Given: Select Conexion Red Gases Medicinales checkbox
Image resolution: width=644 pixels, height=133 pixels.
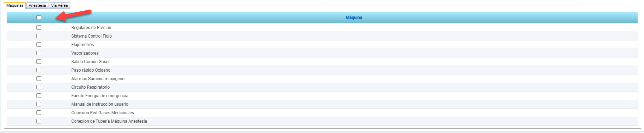Looking at the screenshot, I should (x=39, y=112).
